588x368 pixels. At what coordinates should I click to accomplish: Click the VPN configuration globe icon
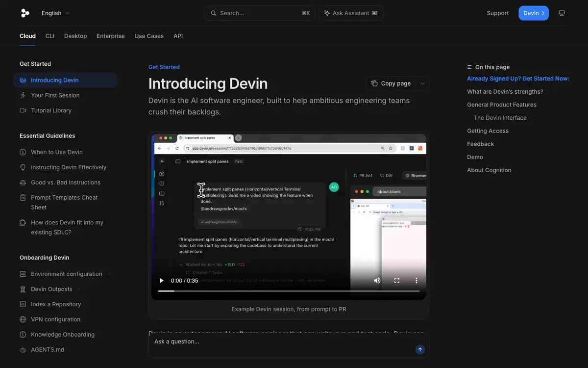(23, 319)
